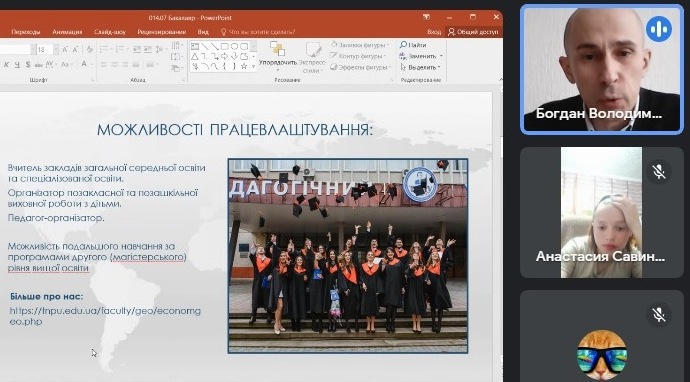Toggle italic (К) formatting

click(6, 65)
